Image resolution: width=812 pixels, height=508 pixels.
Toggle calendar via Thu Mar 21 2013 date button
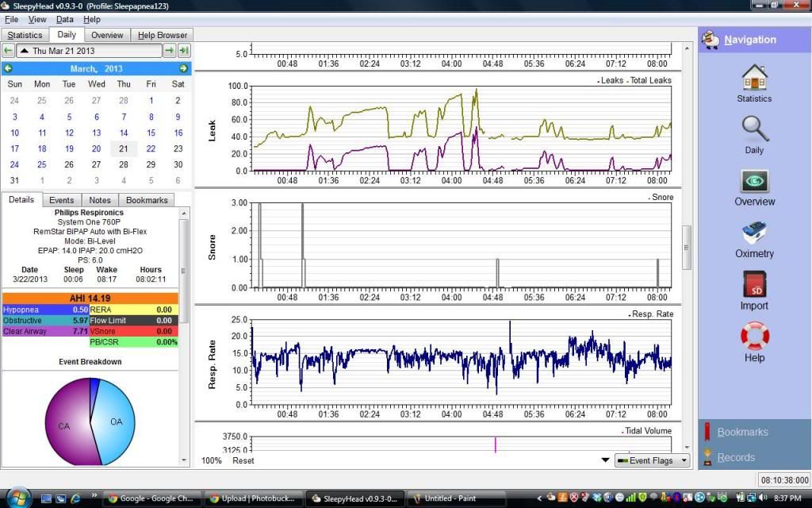[x=89, y=51]
